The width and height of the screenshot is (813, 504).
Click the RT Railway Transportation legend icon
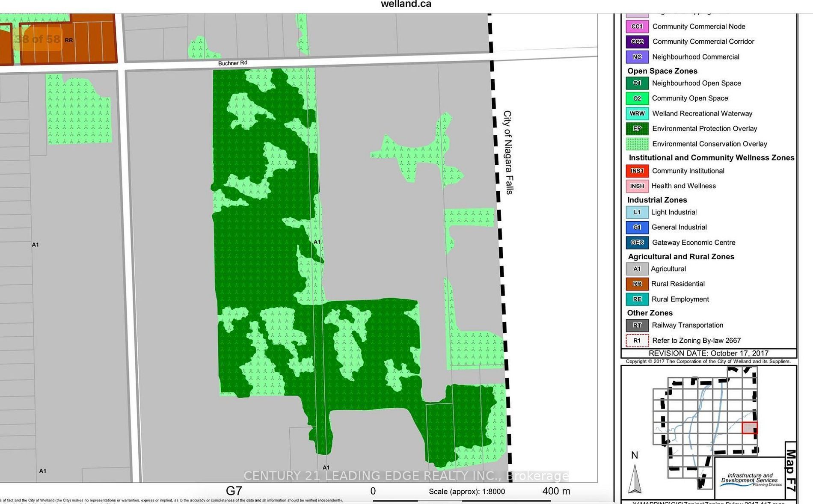tap(637, 325)
